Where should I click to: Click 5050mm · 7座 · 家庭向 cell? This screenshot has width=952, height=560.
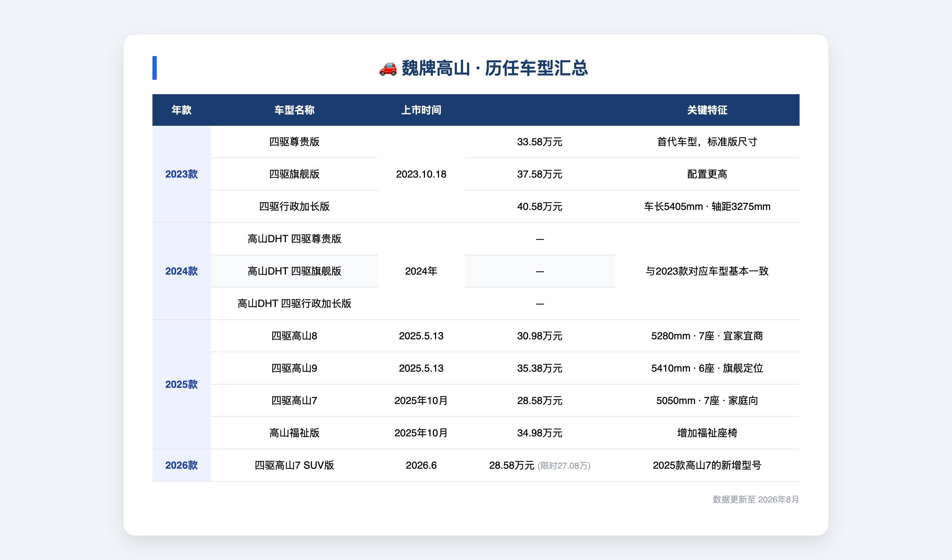(x=707, y=401)
